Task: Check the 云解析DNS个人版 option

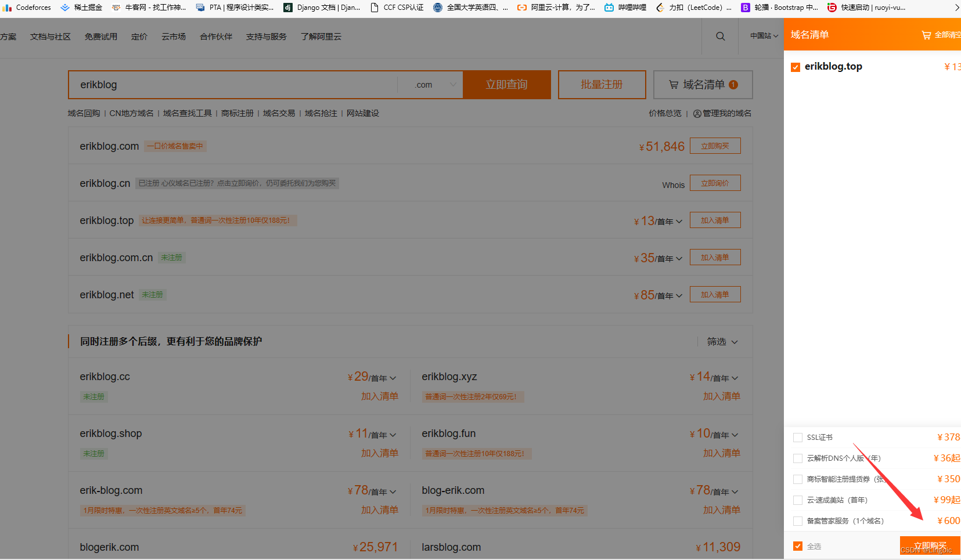Action: (x=798, y=458)
